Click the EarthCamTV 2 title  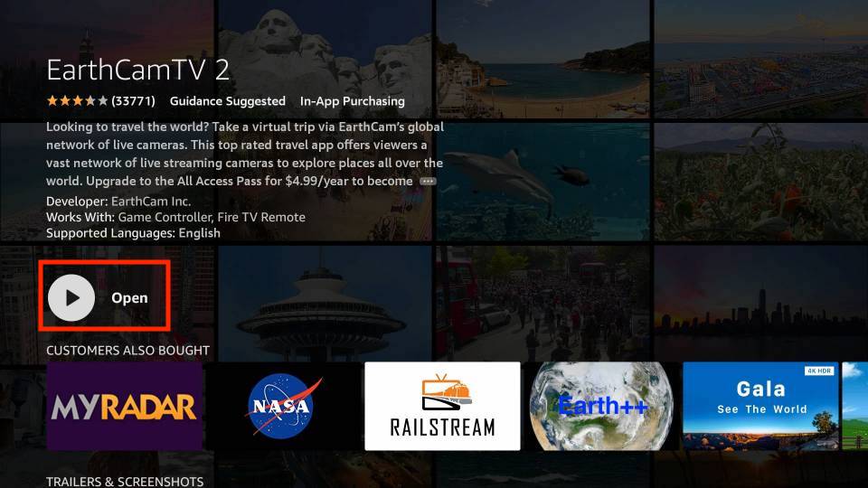(x=137, y=70)
